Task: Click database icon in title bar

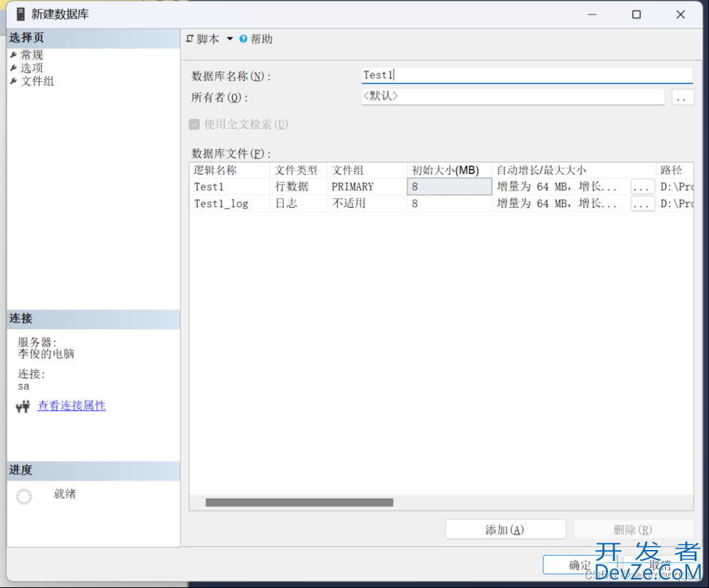Action: [x=20, y=14]
